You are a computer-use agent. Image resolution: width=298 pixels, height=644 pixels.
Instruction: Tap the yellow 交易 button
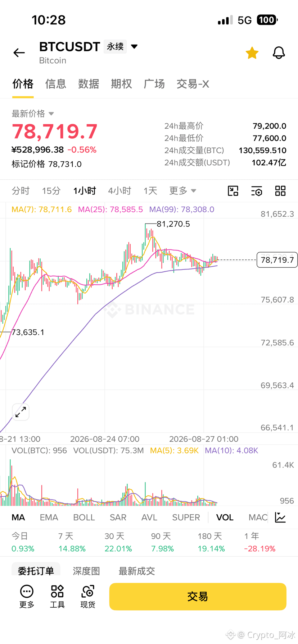pos(198,597)
